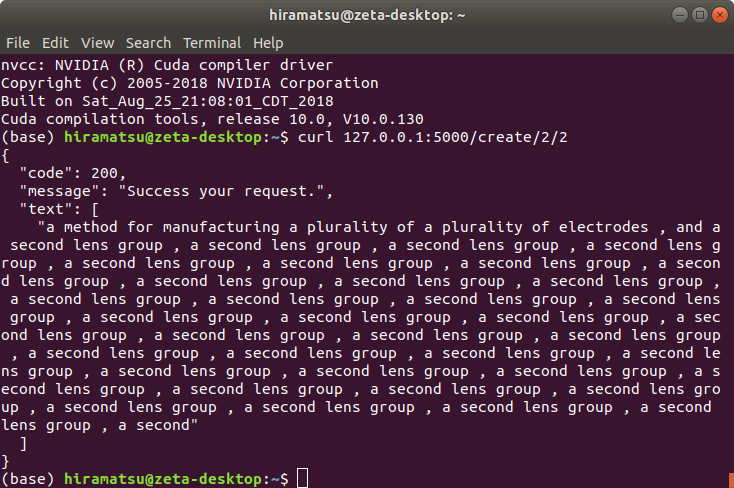Click the Copyright NVIDIA Corporation line
Viewport: 734px width, 488px height.
point(190,83)
